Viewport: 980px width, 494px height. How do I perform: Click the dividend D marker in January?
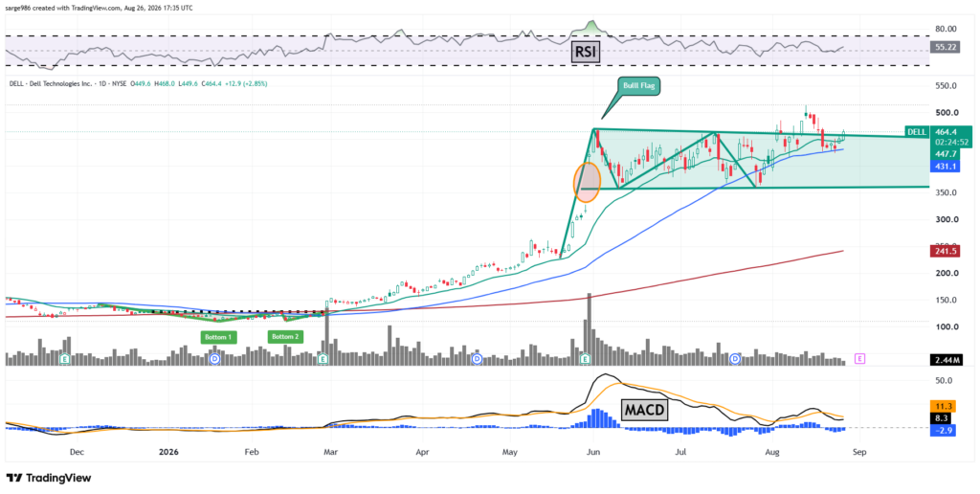[215, 358]
